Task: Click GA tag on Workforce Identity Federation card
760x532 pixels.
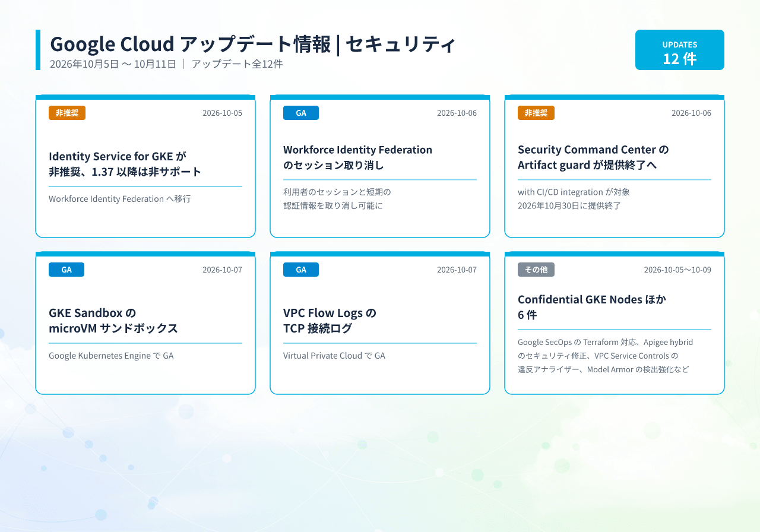Action: point(301,113)
